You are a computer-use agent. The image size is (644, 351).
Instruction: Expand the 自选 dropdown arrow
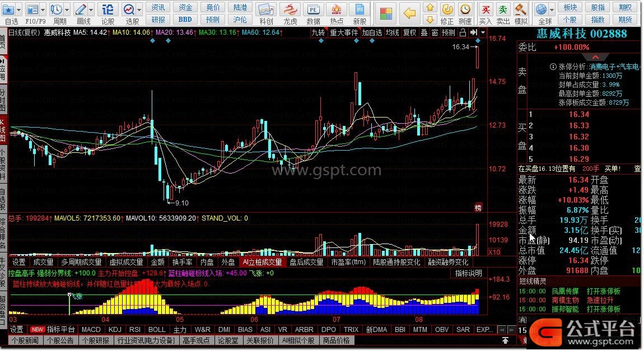[19, 9]
